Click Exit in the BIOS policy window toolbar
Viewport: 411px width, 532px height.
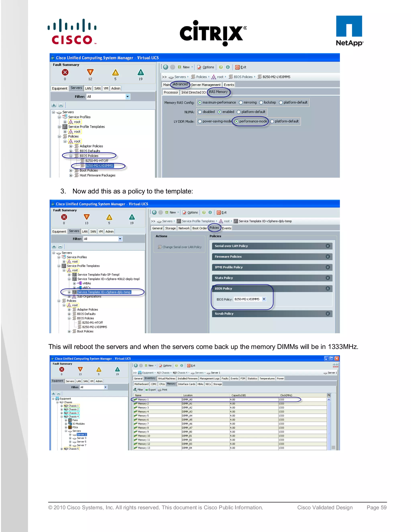click(x=241, y=67)
